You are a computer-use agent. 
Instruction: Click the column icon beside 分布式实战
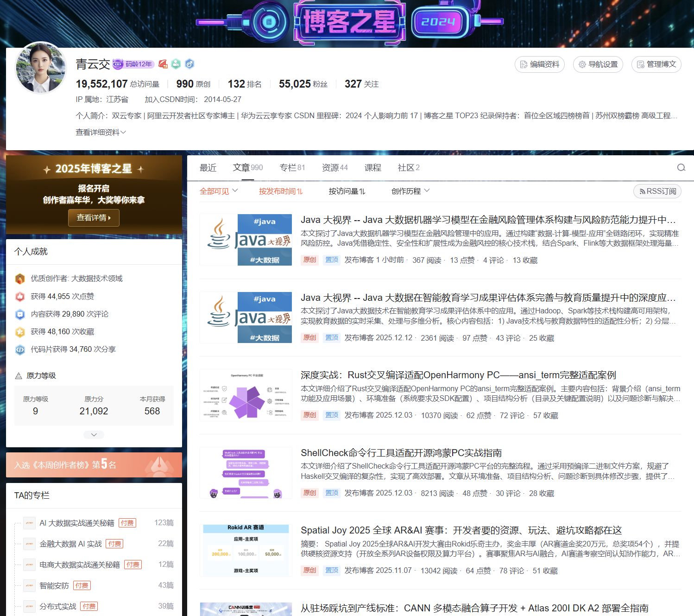coord(29,606)
